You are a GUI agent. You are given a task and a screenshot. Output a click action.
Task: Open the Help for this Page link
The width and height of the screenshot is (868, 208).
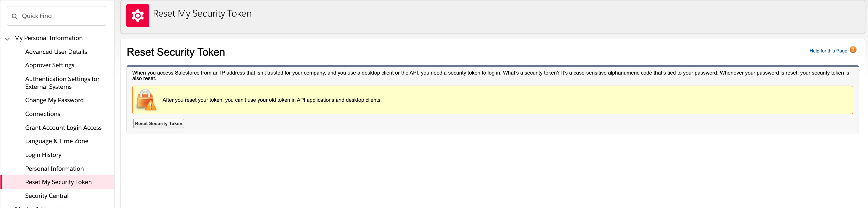828,51
